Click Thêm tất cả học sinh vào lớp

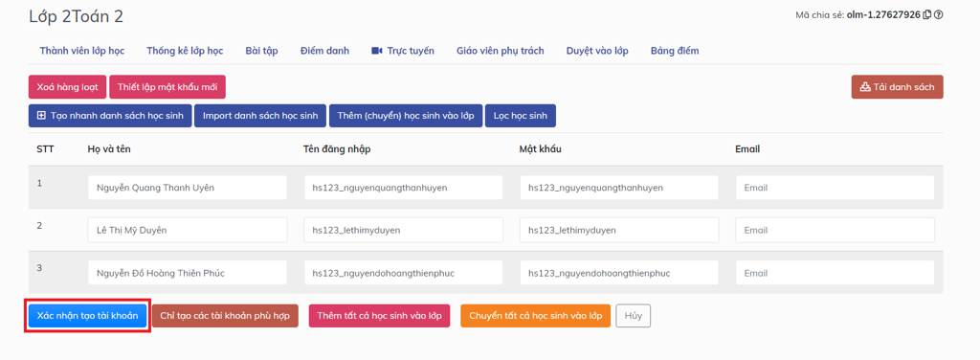(x=379, y=316)
